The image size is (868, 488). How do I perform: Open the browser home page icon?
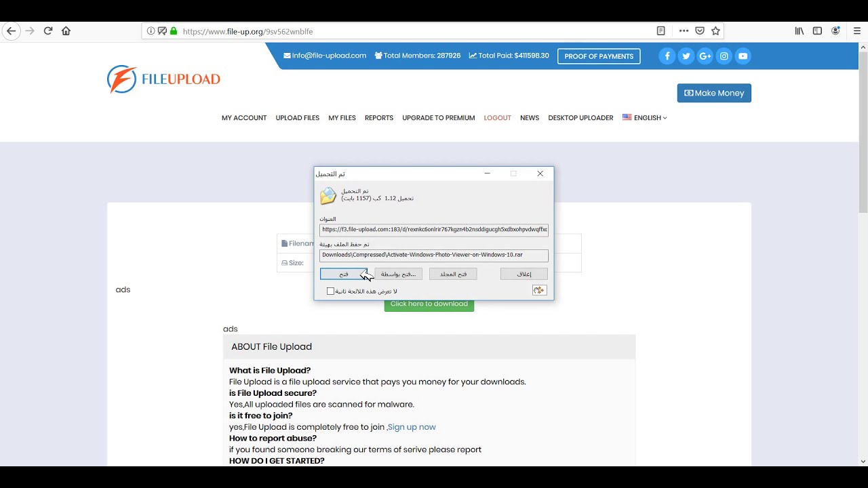tap(66, 30)
